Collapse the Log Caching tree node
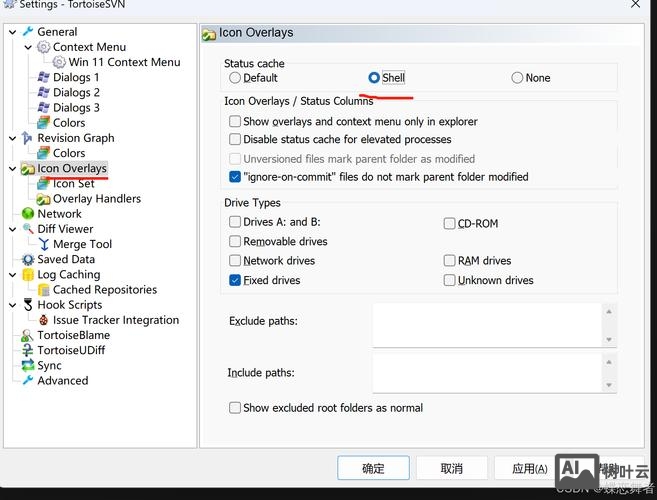 click(x=12, y=275)
